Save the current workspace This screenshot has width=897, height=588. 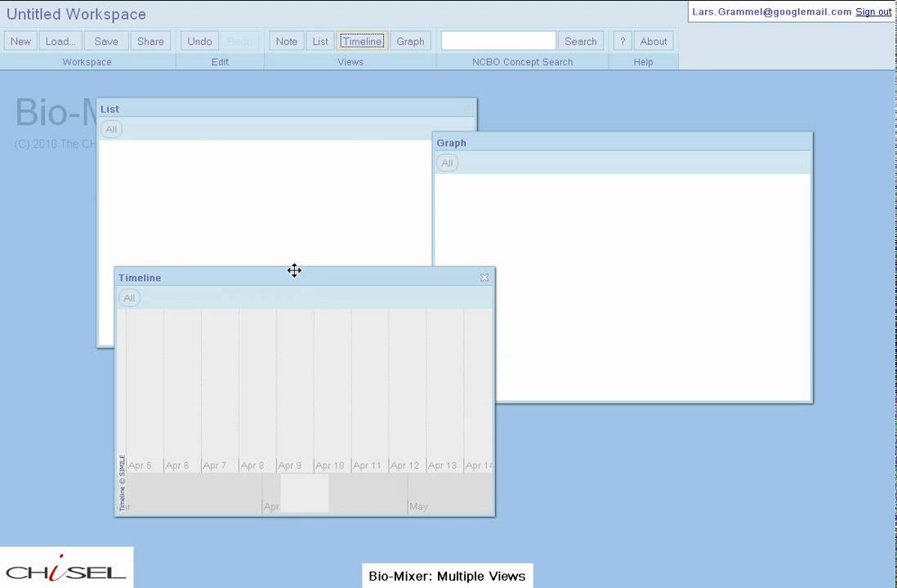pos(106,41)
